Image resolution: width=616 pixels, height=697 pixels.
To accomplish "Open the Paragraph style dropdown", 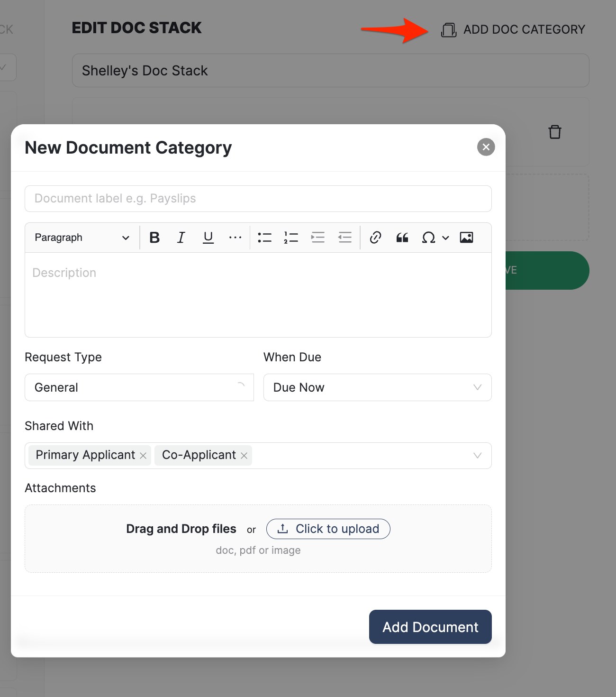I will click(81, 237).
